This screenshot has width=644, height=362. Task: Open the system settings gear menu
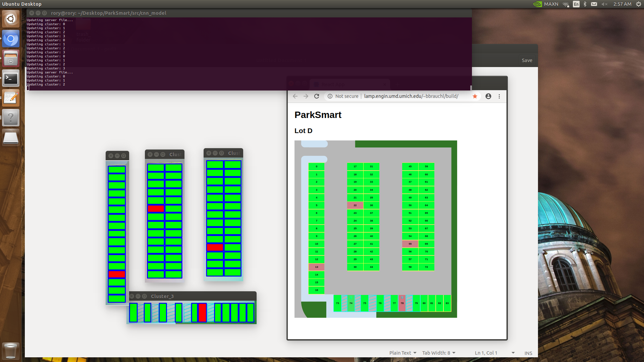click(x=639, y=4)
